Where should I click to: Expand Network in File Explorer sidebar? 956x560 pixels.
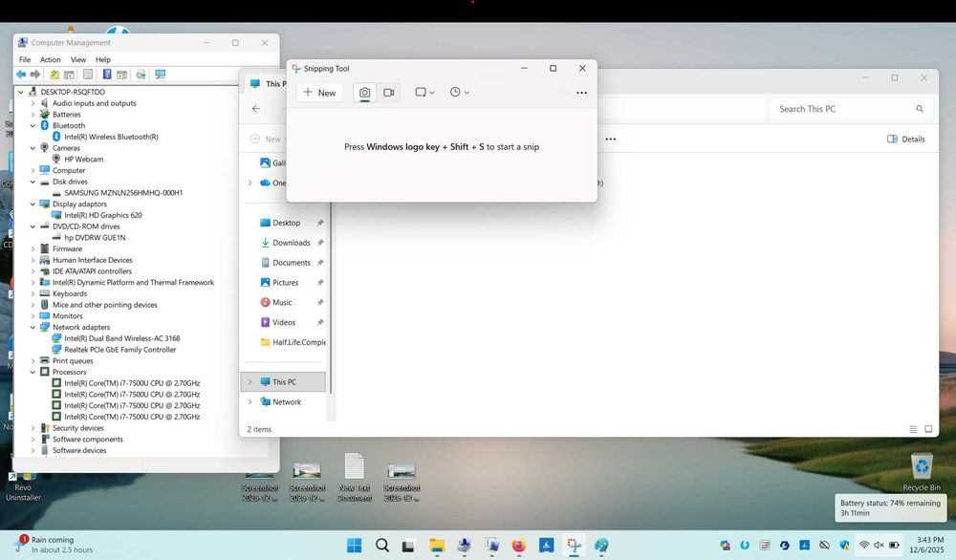250,402
